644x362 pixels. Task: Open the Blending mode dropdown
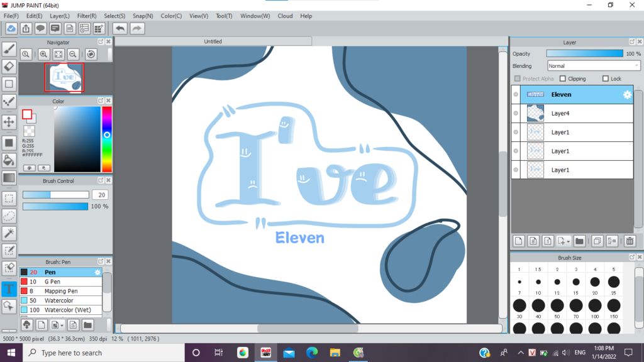click(594, 65)
